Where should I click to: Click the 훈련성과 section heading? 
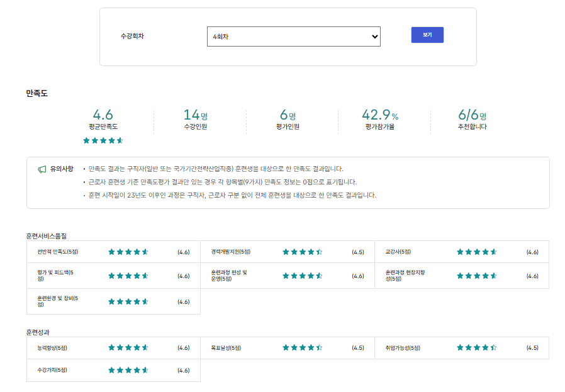38,332
